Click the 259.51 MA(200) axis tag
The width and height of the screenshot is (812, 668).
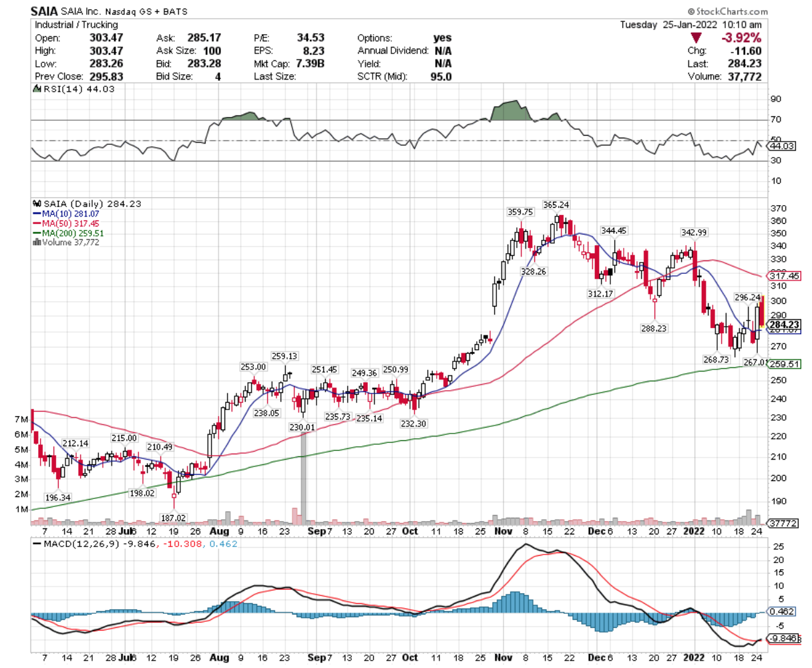point(784,364)
